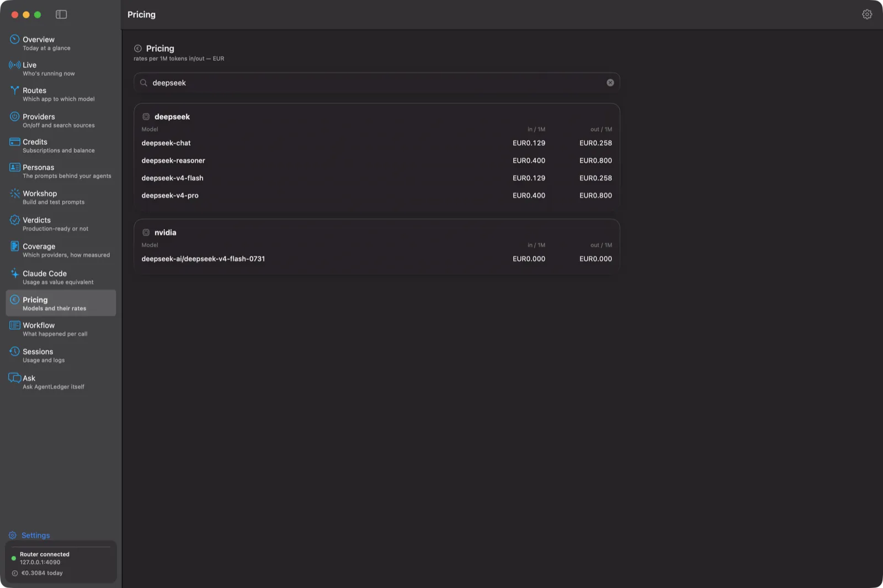Click the Coverage document icon
Image resolution: width=883 pixels, height=588 pixels.
point(14,246)
